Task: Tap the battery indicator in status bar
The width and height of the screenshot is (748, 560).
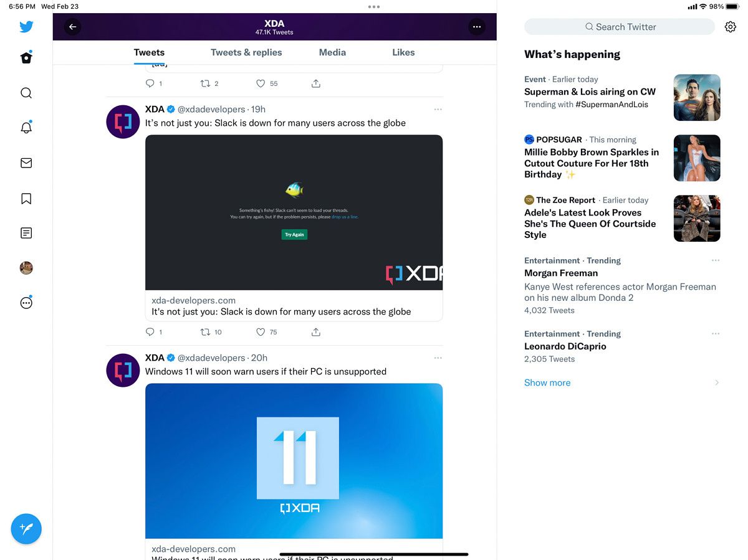Action: (x=732, y=6)
